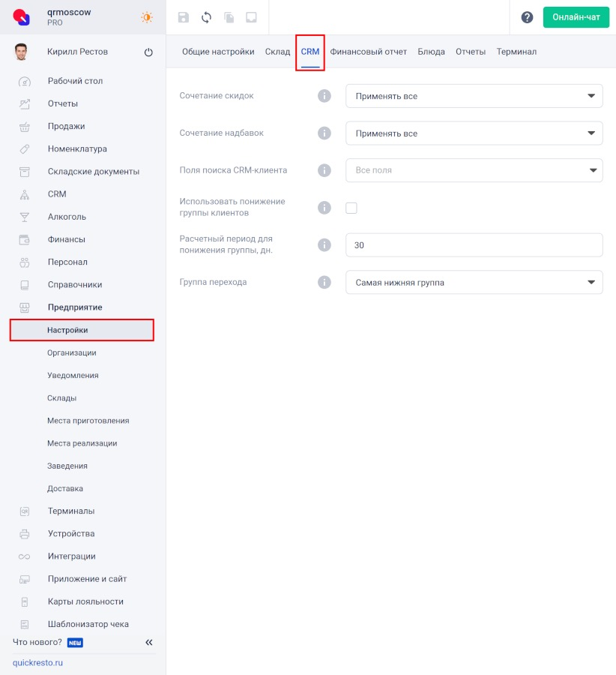Click the inbox tray icon in toolbar
This screenshot has width=616, height=675.
point(251,17)
